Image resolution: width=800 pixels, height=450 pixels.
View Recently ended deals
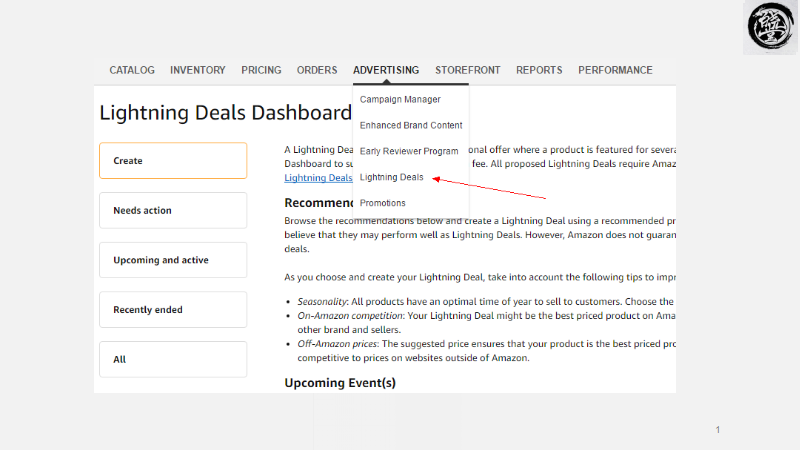click(x=173, y=310)
